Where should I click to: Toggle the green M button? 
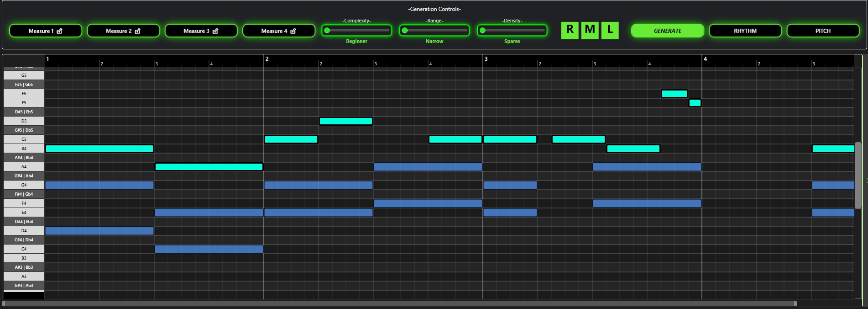[x=590, y=30]
